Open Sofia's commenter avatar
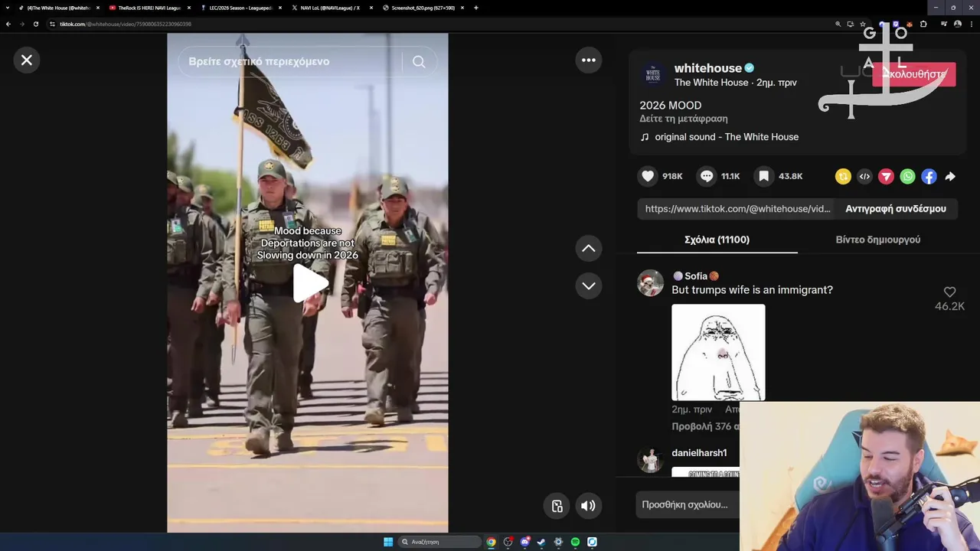Image resolution: width=980 pixels, height=551 pixels. point(651,283)
